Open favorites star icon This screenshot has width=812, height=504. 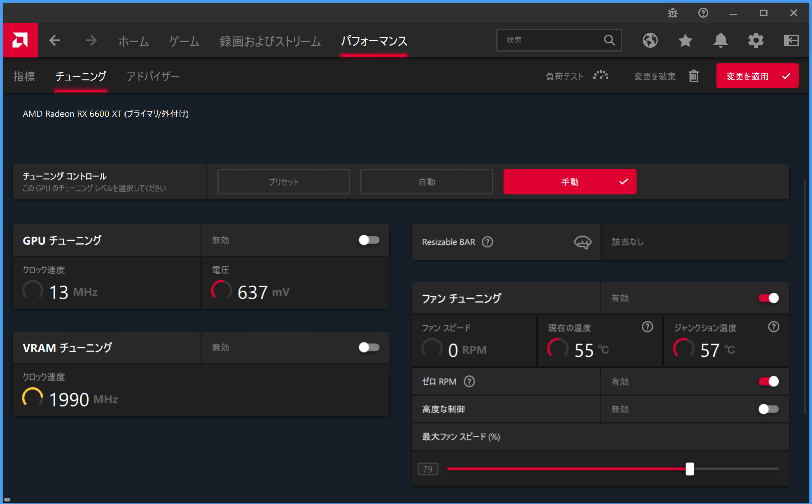pyautogui.click(x=685, y=40)
